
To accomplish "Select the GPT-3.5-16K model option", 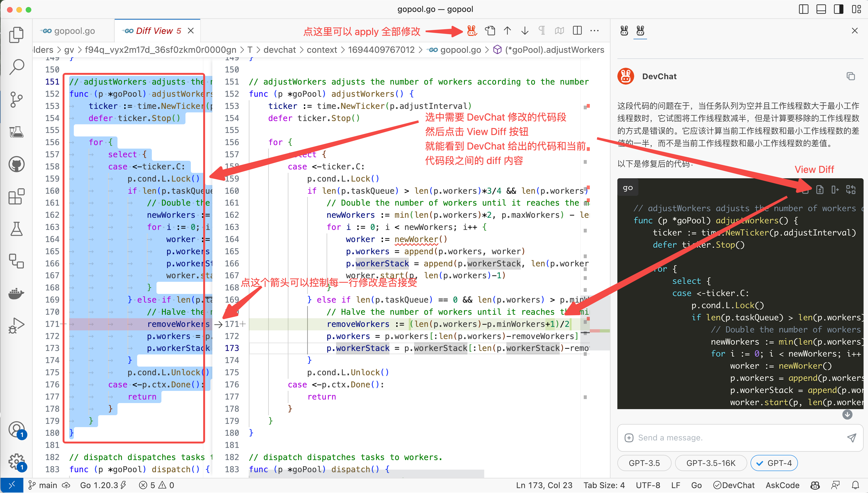I will (711, 463).
